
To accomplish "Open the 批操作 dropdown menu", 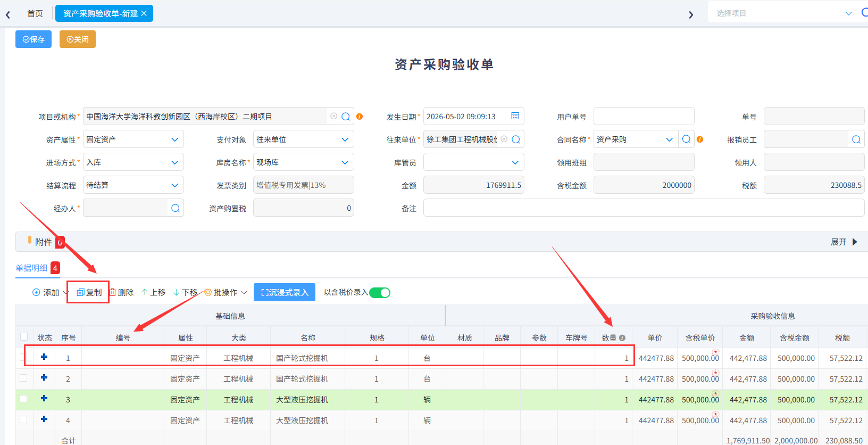I will (226, 293).
